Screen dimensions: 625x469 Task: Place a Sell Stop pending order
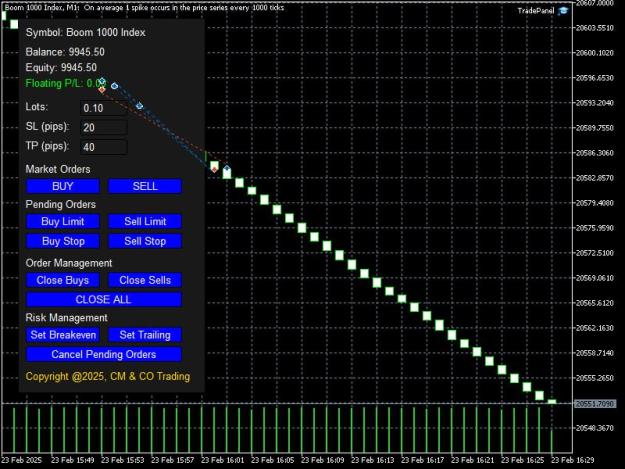pyautogui.click(x=145, y=241)
